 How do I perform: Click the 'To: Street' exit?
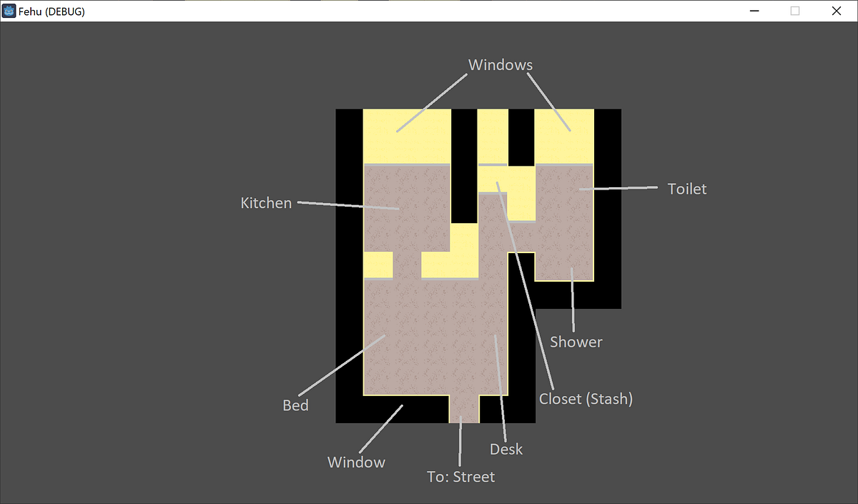point(463,411)
